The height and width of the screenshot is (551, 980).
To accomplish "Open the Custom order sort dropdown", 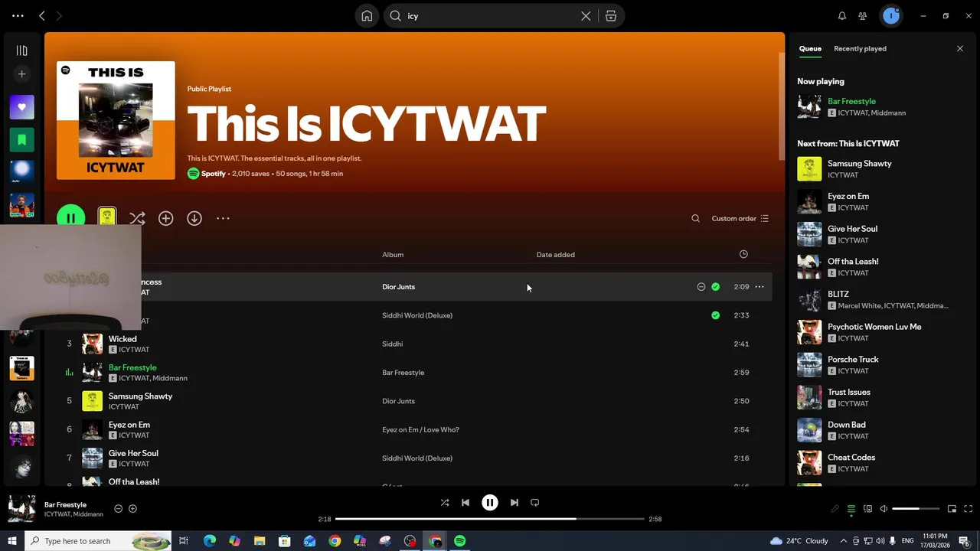I will point(740,219).
